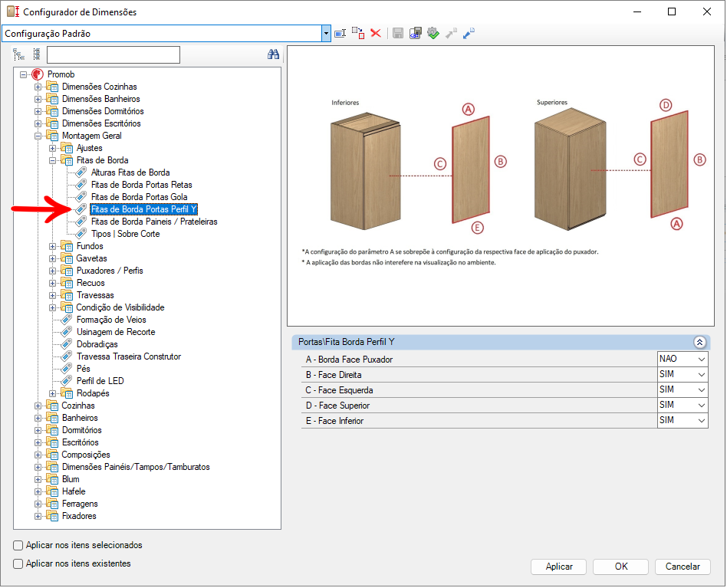Image resolution: width=727 pixels, height=588 pixels.
Task: Expand the Ferragens node
Action: click(x=38, y=504)
